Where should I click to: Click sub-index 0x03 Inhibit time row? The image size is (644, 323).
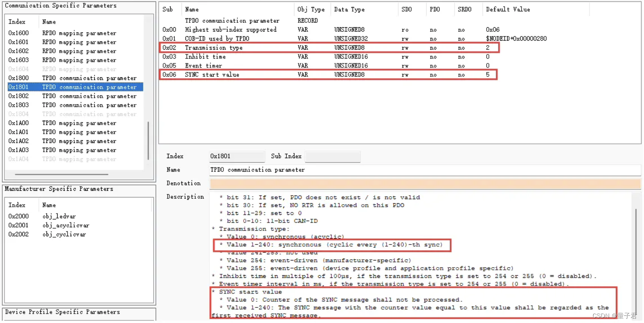click(x=375, y=56)
